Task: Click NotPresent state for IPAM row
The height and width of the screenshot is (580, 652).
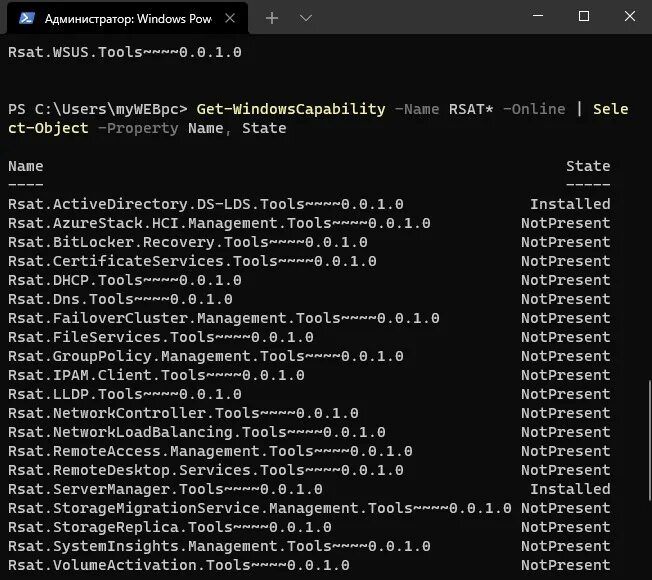Action: [x=566, y=375]
